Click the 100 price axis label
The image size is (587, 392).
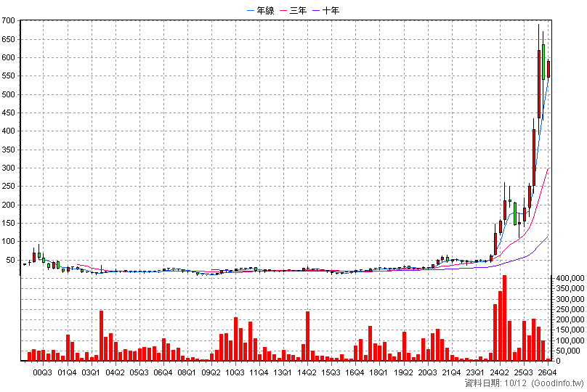pos(8,242)
